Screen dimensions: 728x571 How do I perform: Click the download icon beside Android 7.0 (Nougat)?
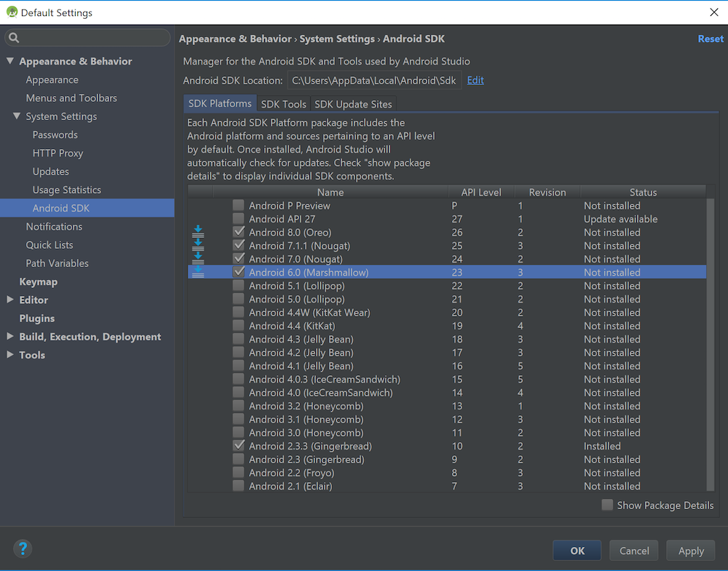point(197,260)
